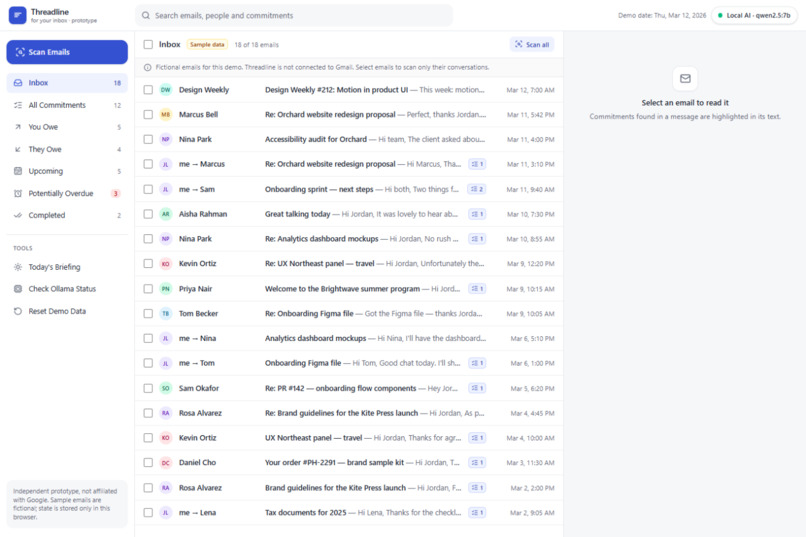Check the Aisha Rahman email checkbox
Image resolution: width=806 pixels, height=537 pixels.
(x=148, y=214)
